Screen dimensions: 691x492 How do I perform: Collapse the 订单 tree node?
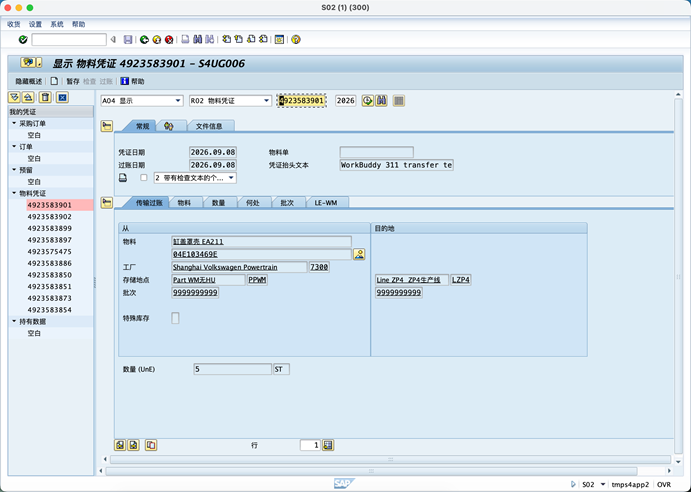pos(14,146)
